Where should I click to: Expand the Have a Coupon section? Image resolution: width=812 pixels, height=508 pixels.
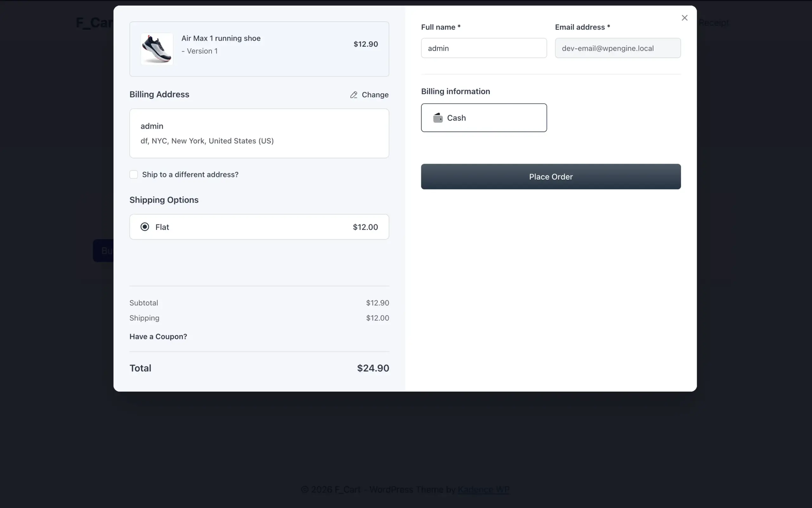click(158, 336)
